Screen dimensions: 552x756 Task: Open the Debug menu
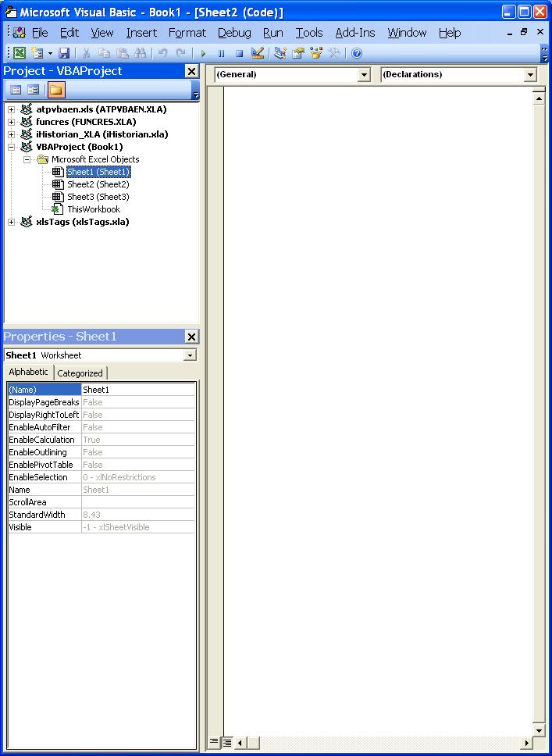click(x=234, y=33)
